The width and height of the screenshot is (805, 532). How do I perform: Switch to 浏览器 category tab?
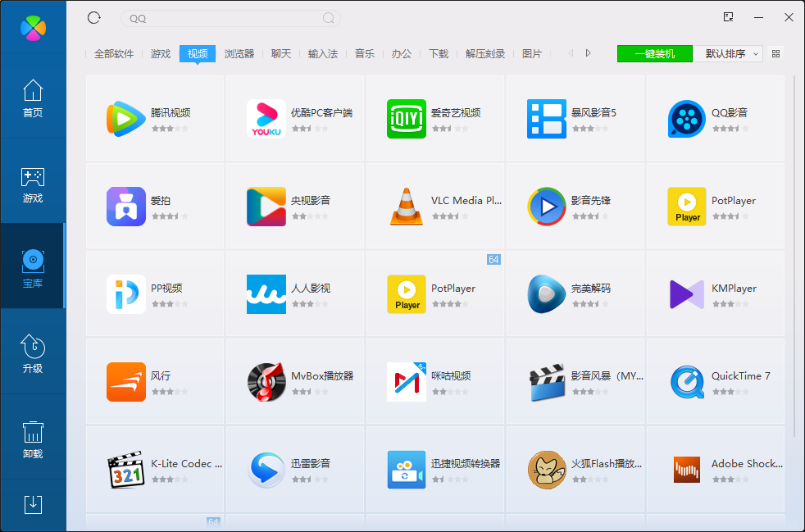point(239,53)
